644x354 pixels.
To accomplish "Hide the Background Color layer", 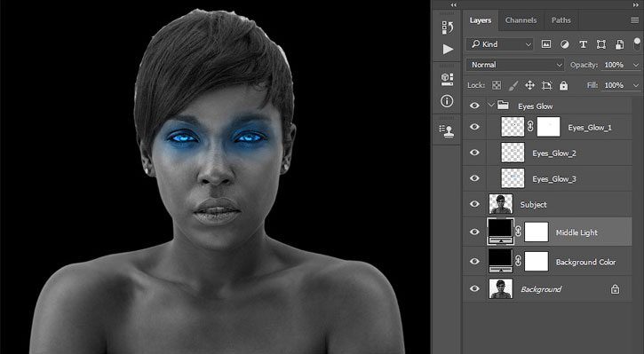I will [x=474, y=262].
